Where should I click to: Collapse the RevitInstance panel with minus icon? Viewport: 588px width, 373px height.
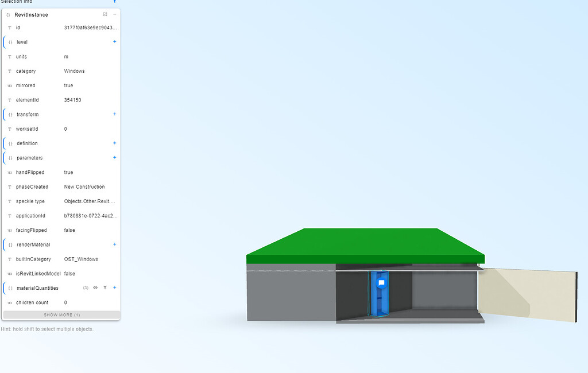coord(114,14)
